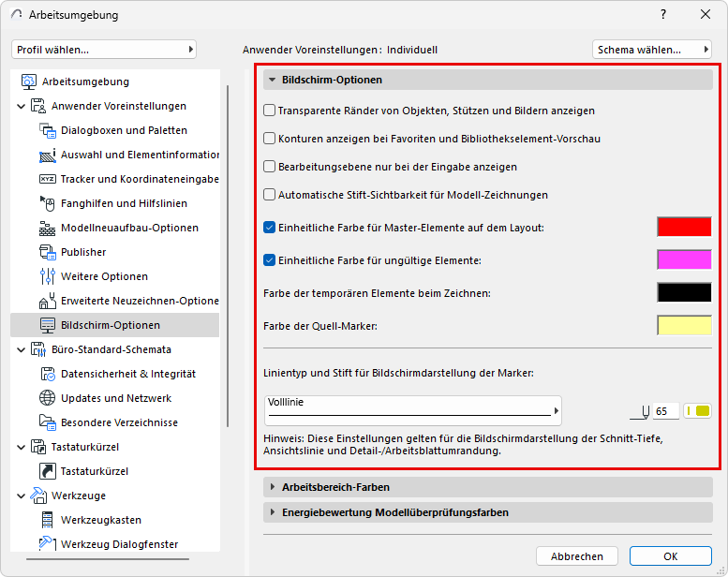This screenshot has height=577, width=728.
Task: Change the magenta ungültige Elemente swatch
Action: pyautogui.click(x=684, y=260)
